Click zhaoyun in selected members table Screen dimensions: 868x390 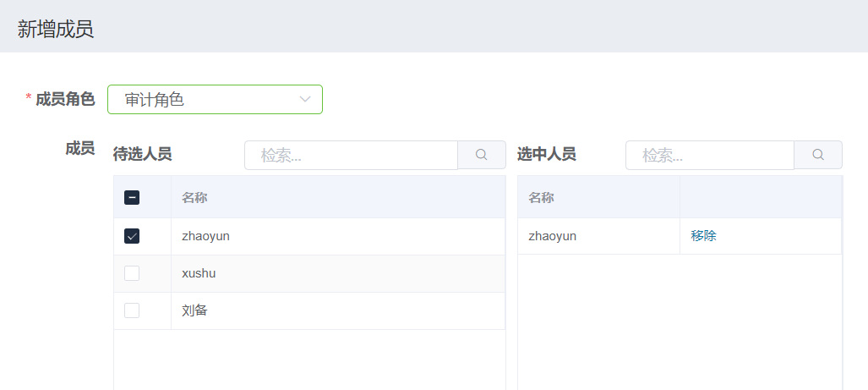point(552,236)
